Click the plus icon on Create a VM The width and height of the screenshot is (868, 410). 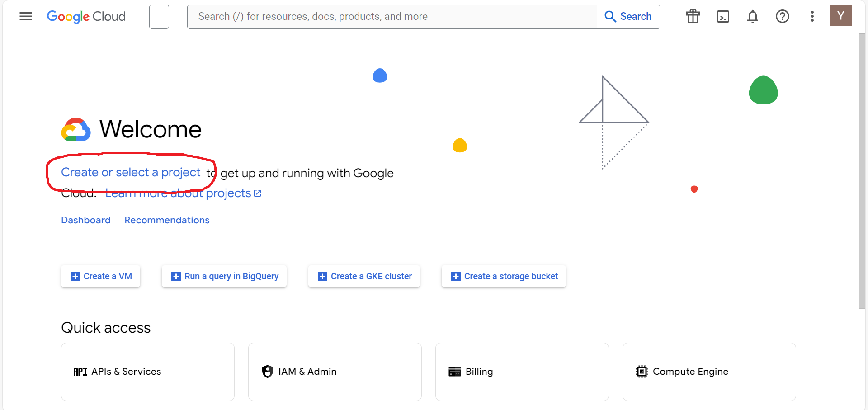(x=75, y=276)
